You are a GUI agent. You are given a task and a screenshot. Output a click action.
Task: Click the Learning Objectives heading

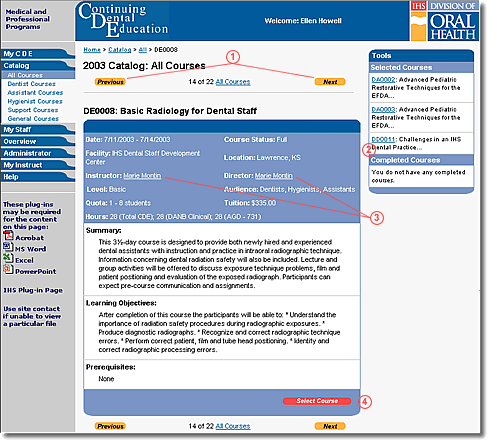pos(121,303)
